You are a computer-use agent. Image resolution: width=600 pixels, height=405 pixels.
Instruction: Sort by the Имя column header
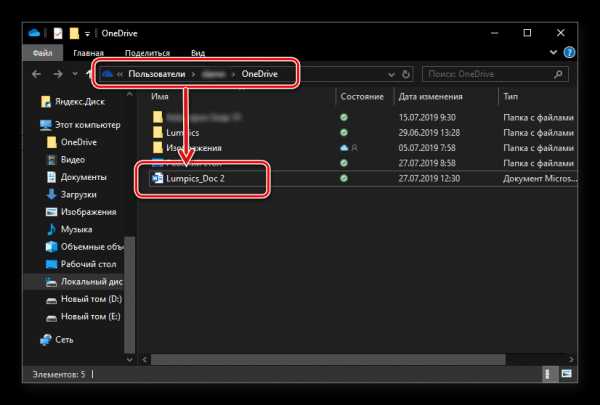click(160, 96)
